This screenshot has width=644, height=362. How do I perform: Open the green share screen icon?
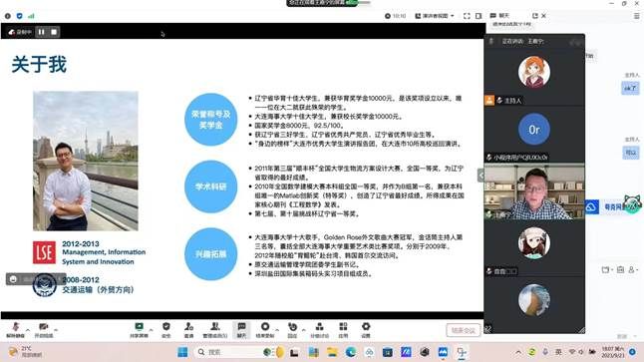pyautogui.click(x=140, y=329)
